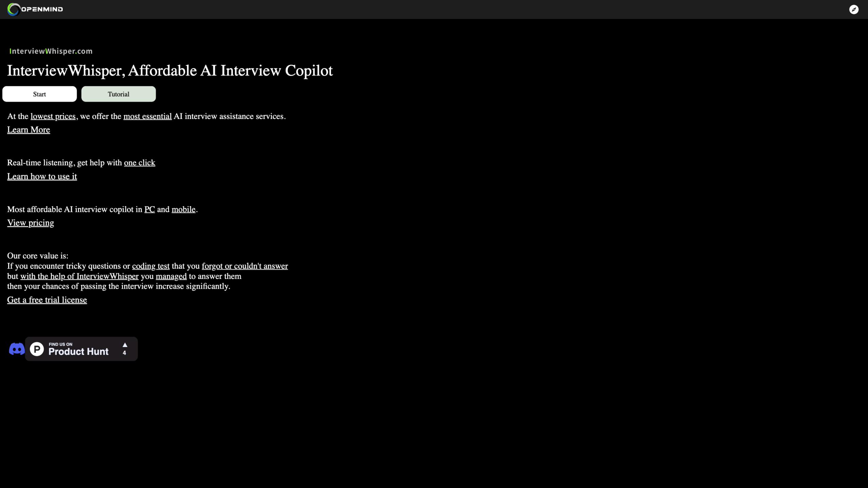Open the compass explore icon
This screenshot has height=488, width=868.
click(854, 9)
